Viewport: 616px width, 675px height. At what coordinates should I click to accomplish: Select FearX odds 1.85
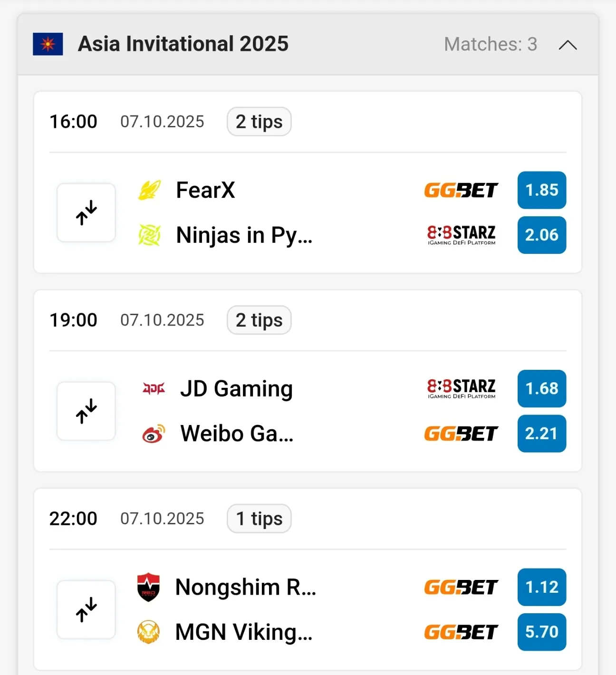point(541,190)
